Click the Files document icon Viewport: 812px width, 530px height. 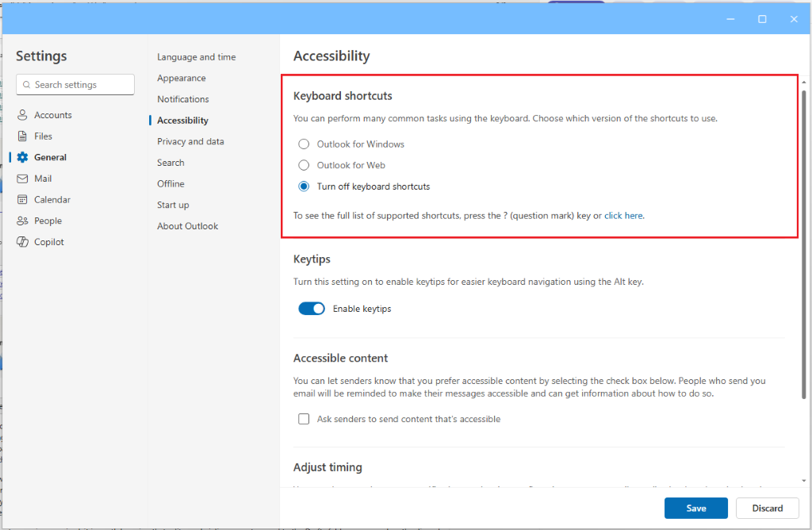(22, 136)
